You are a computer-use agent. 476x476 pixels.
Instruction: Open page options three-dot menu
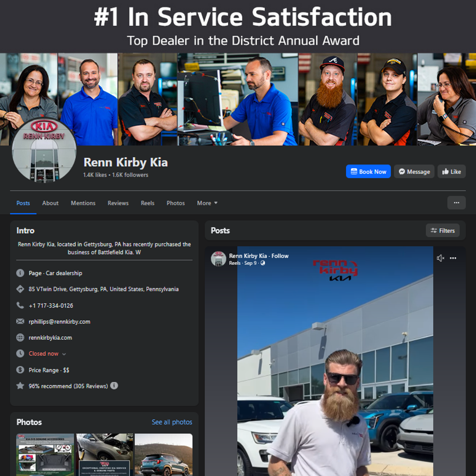click(x=456, y=203)
